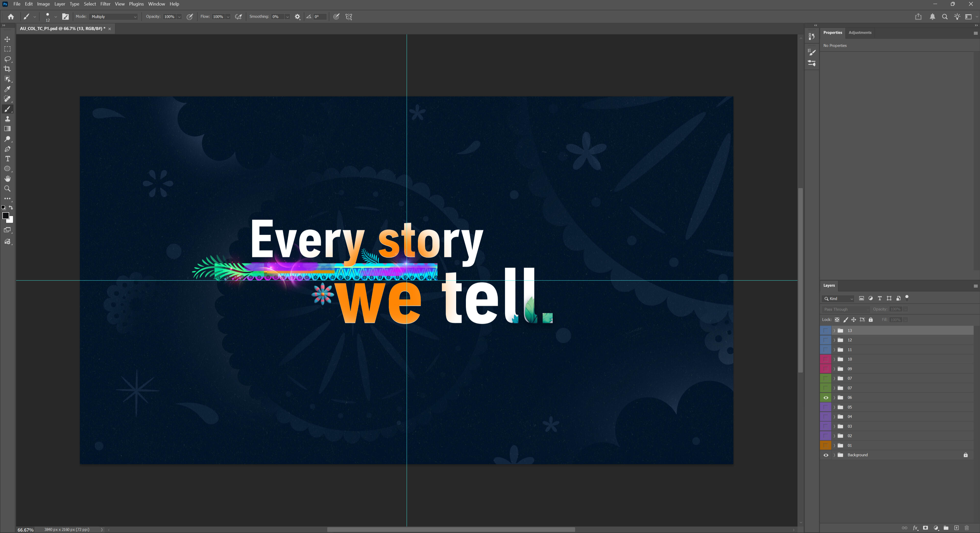Click the Gradient tool icon

tap(7, 129)
